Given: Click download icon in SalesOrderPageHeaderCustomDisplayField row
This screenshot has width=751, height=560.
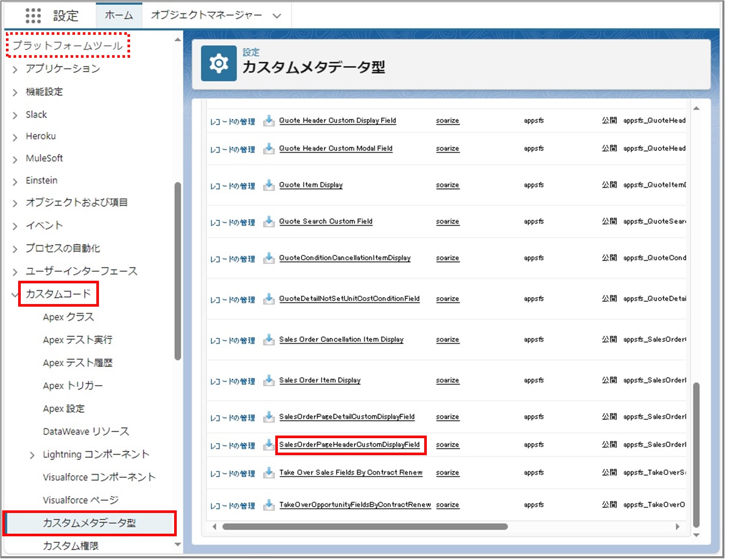Looking at the screenshot, I should click(x=269, y=444).
